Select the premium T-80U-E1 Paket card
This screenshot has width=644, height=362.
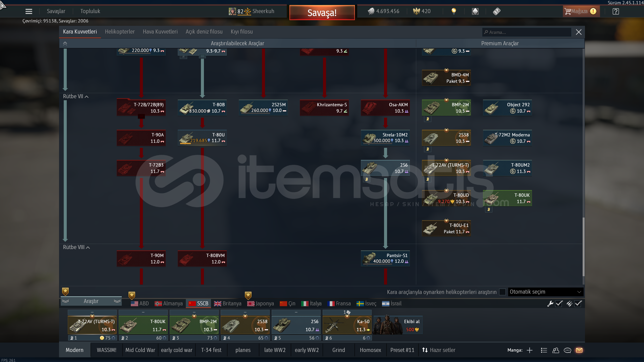coord(446,228)
